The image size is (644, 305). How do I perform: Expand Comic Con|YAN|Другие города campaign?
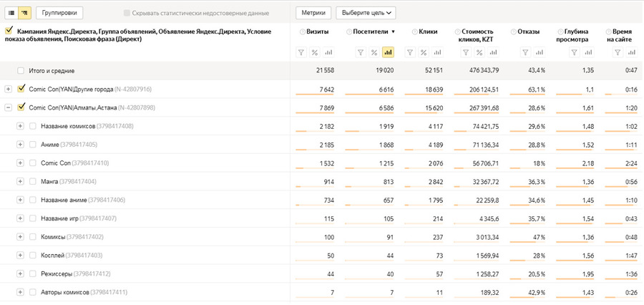pyautogui.click(x=8, y=89)
